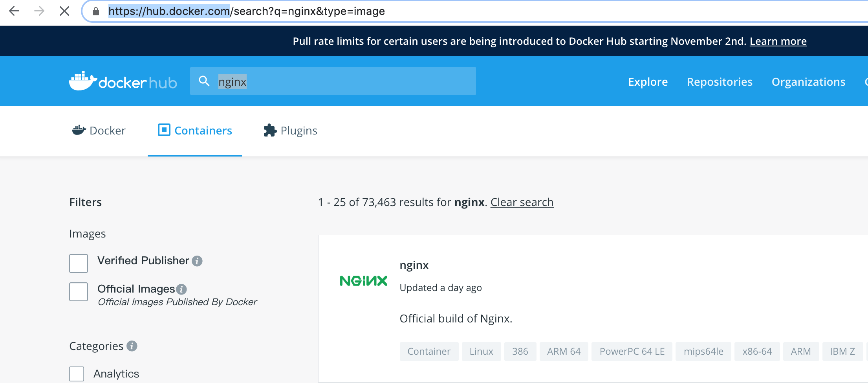The height and width of the screenshot is (383, 868).
Task: Check the Official Images filter
Action: coord(79,291)
